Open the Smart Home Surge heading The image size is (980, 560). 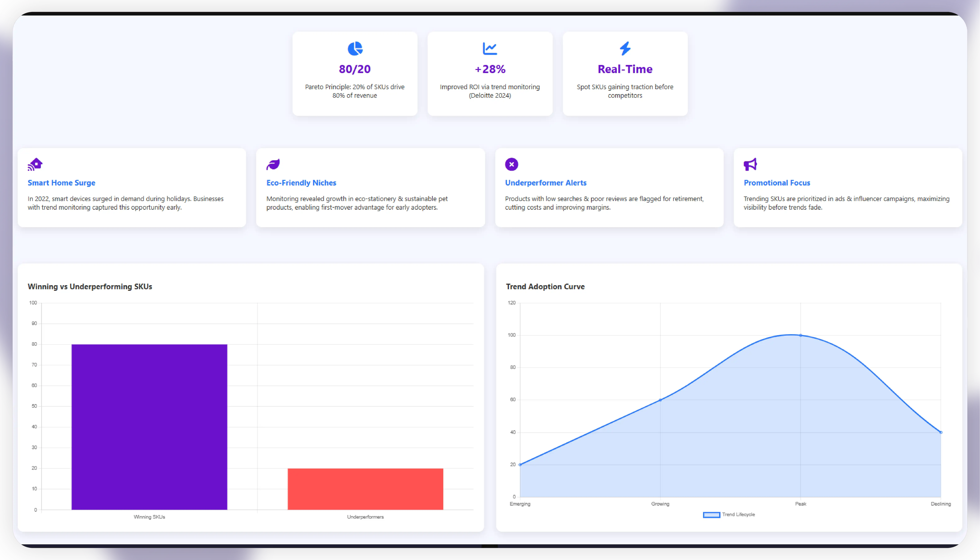(62, 183)
